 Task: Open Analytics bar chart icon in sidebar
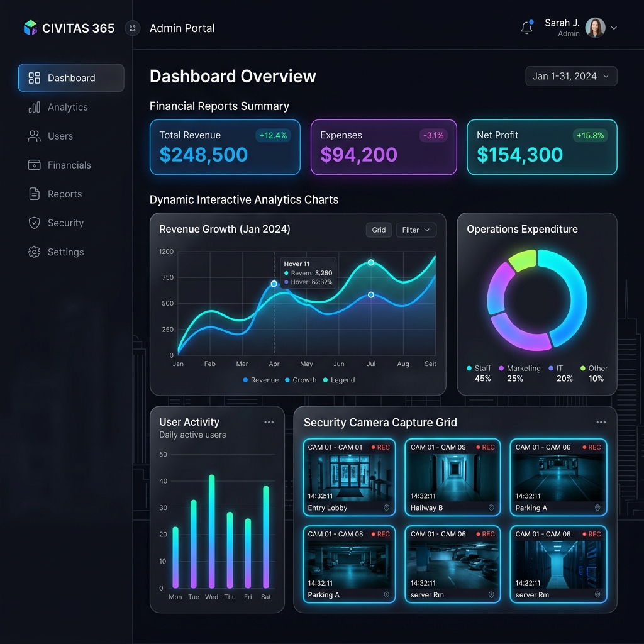tap(34, 107)
